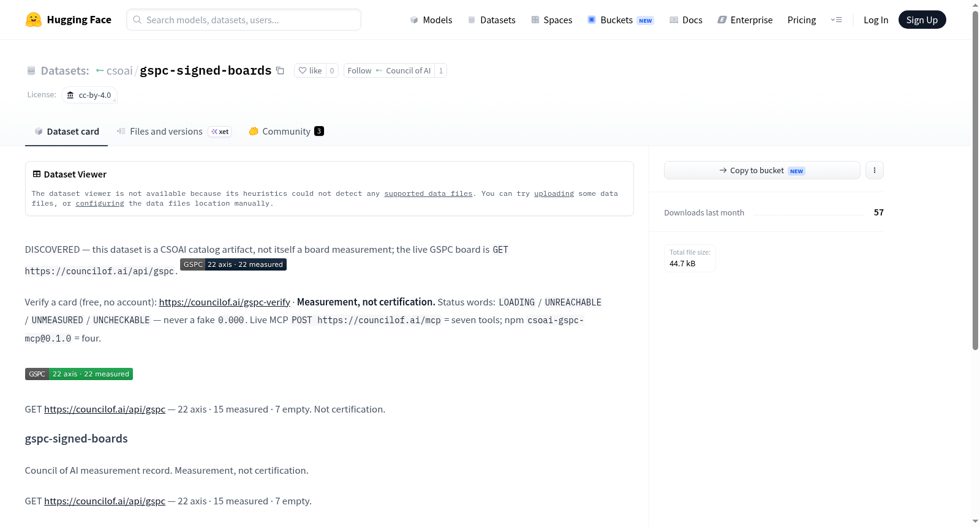Viewport: 980px width, 527px height.
Task: Click the Models cube icon
Action: (x=414, y=20)
